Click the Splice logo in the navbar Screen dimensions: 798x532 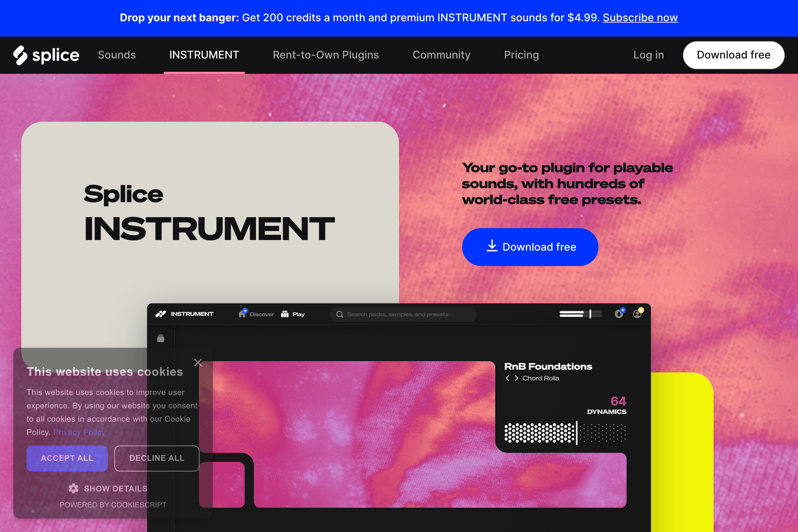tap(46, 55)
